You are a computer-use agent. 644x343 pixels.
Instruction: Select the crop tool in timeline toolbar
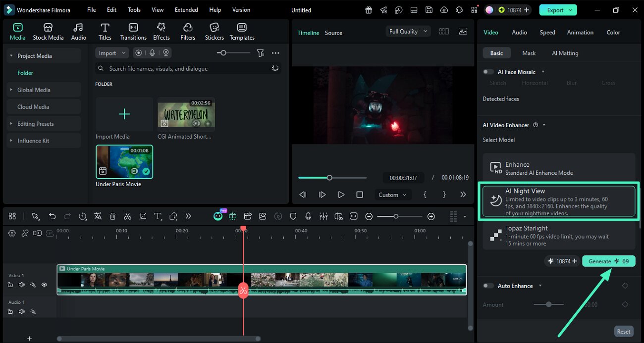143,216
